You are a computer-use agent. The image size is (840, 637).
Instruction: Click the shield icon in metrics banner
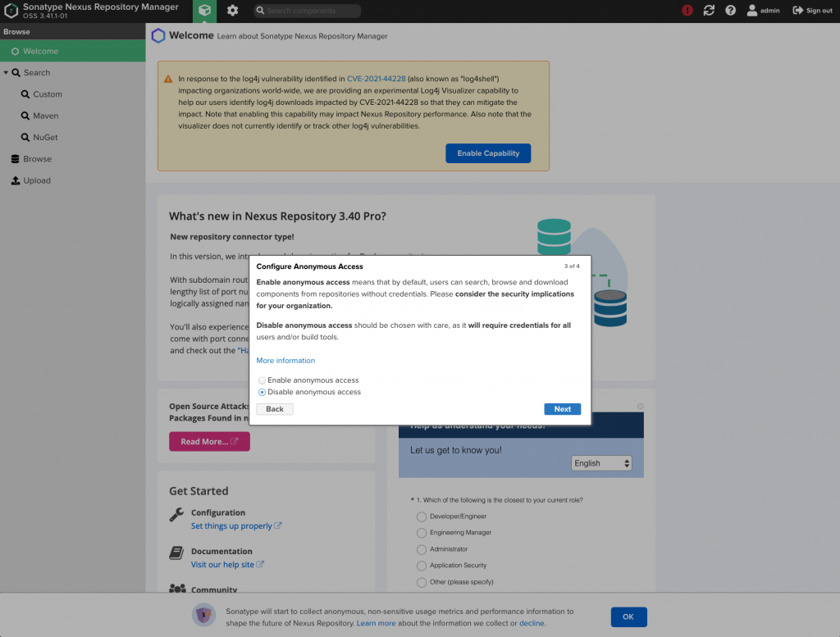(x=203, y=615)
